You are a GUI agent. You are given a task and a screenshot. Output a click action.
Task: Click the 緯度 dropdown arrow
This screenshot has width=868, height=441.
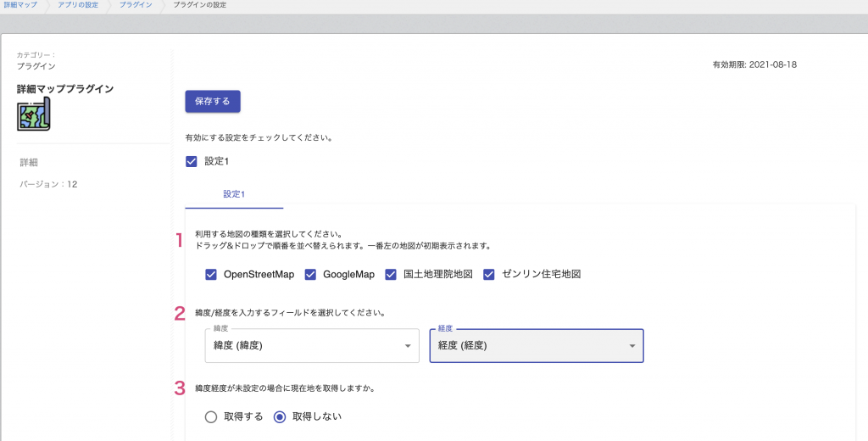pyautogui.click(x=408, y=346)
